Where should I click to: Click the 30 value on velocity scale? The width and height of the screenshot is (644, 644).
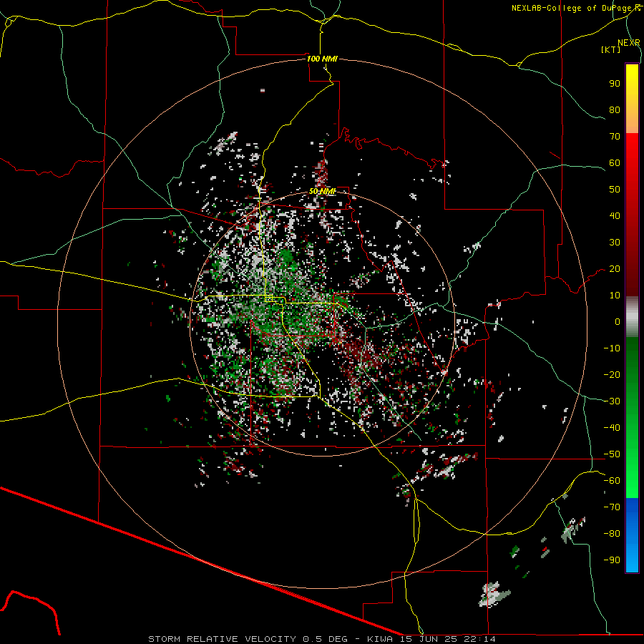tap(615, 243)
